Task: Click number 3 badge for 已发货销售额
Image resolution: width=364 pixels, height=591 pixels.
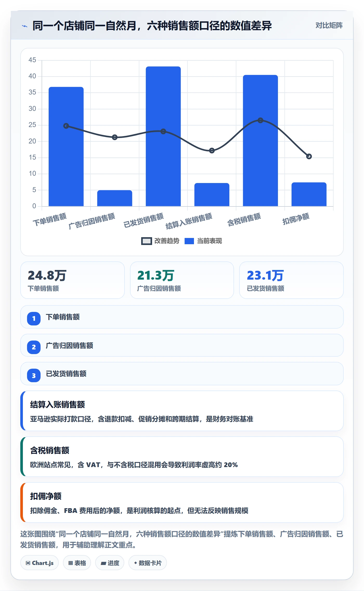Action: [x=34, y=376]
